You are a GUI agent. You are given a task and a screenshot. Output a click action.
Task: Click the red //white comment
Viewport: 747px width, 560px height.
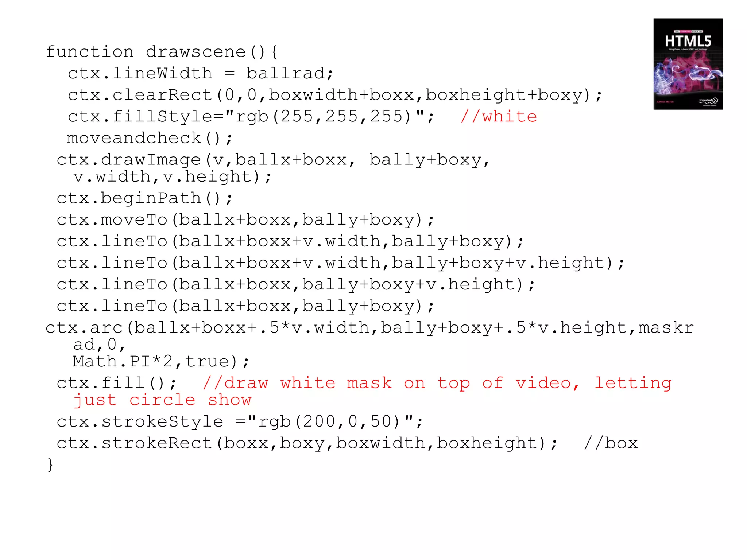click(499, 117)
